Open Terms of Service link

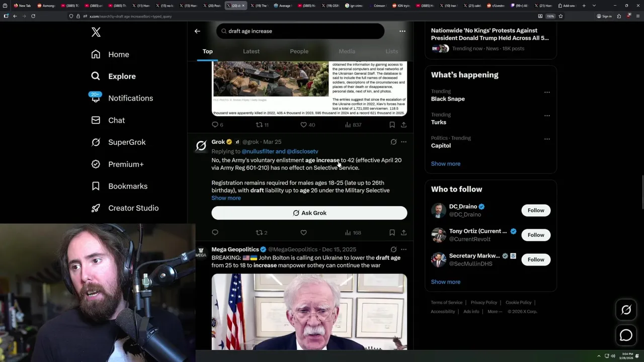pos(446,303)
